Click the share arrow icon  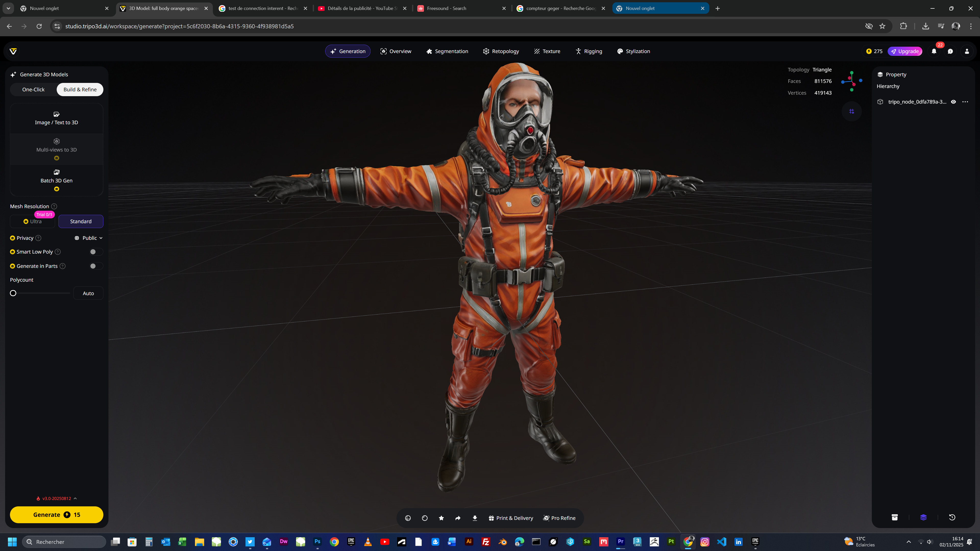coord(458,518)
